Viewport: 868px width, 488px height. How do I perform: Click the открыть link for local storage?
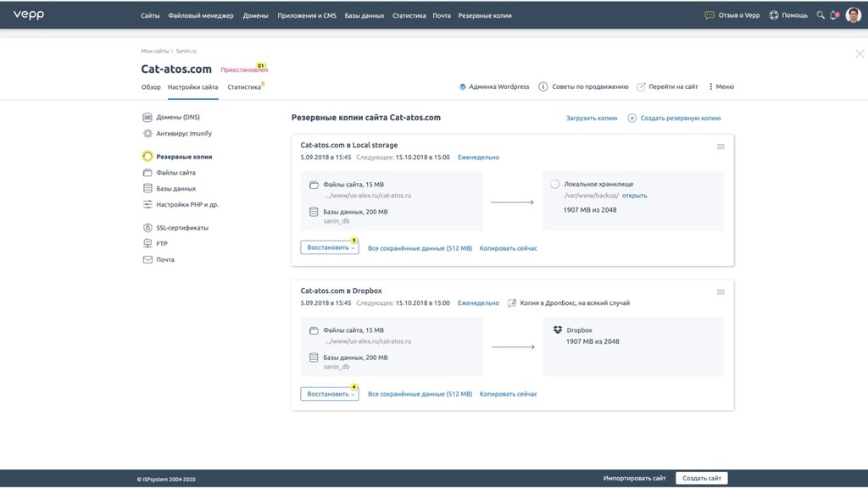(x=634, y=196)
